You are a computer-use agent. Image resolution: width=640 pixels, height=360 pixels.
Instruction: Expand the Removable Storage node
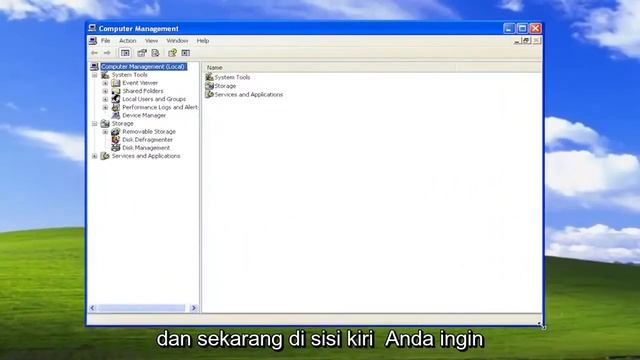coord(105,132)
